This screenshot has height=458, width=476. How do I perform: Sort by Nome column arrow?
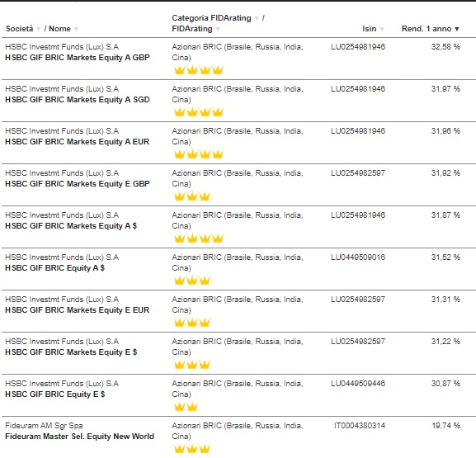[76, 29]
